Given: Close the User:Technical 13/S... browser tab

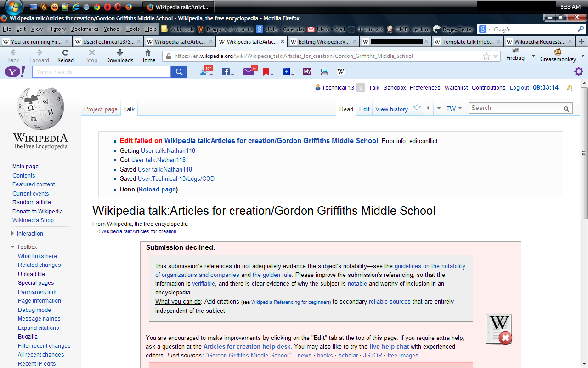Looking at the screenshot, I should tap(139, 41).
